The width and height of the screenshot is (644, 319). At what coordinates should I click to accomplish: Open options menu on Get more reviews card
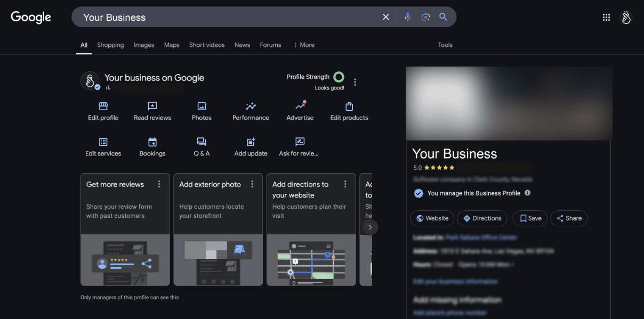(159, 184)
